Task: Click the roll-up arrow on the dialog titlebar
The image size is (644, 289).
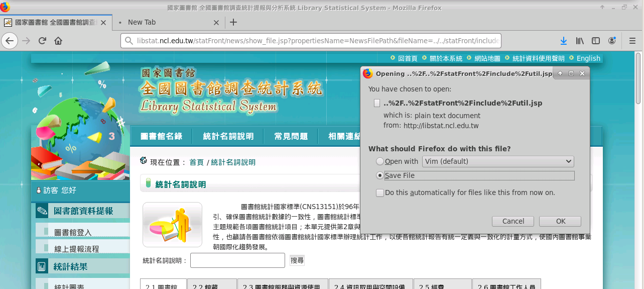Action: tap(561, 73)
